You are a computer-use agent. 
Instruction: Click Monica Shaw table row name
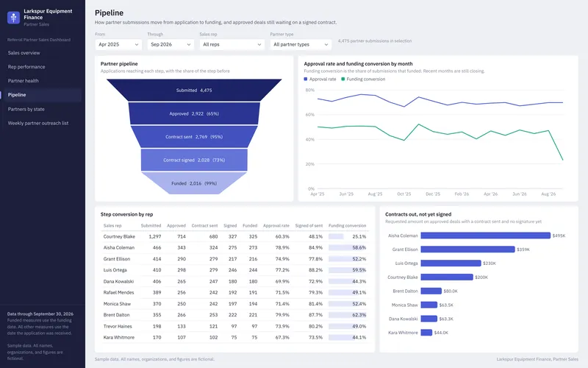click(117, 304)
